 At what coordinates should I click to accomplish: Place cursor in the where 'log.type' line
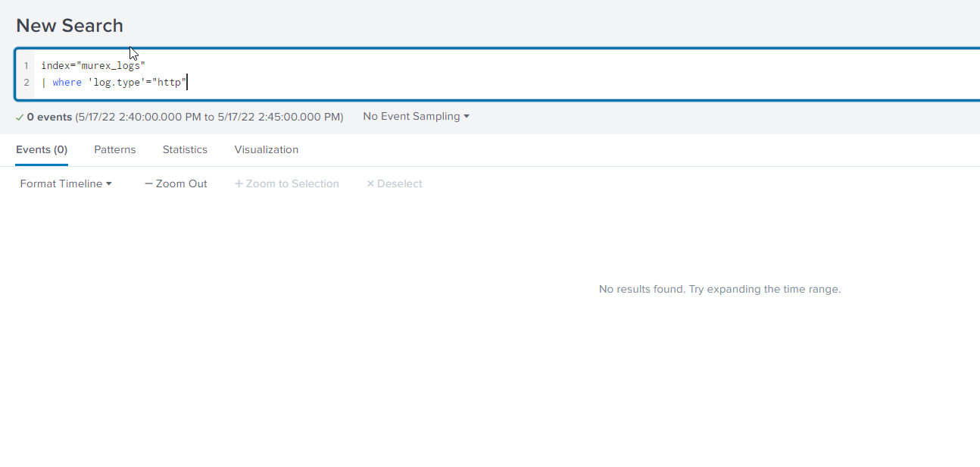click(x=114, y=83)
